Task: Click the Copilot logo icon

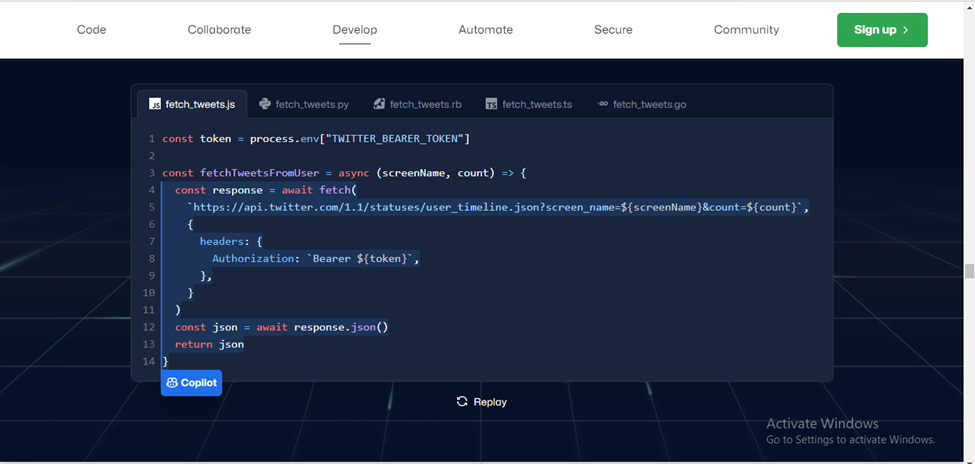Action: pos(172,383)
